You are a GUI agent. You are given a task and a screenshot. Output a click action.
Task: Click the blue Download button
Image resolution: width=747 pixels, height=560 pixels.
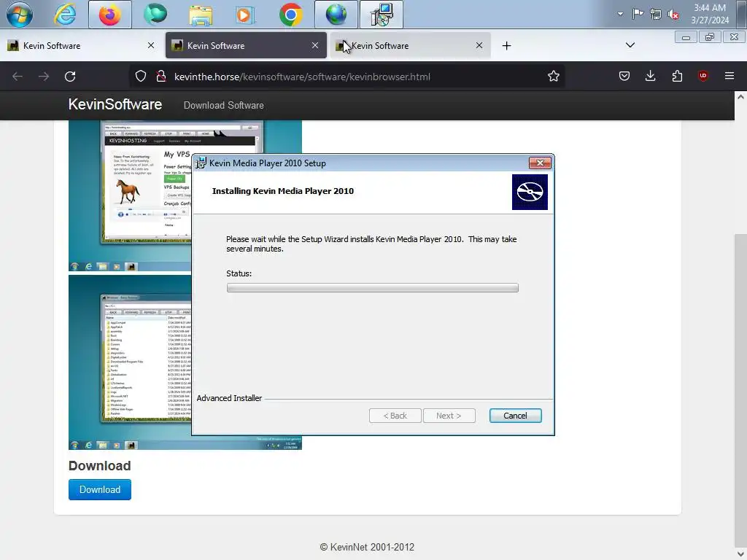[x=99, y=489]
